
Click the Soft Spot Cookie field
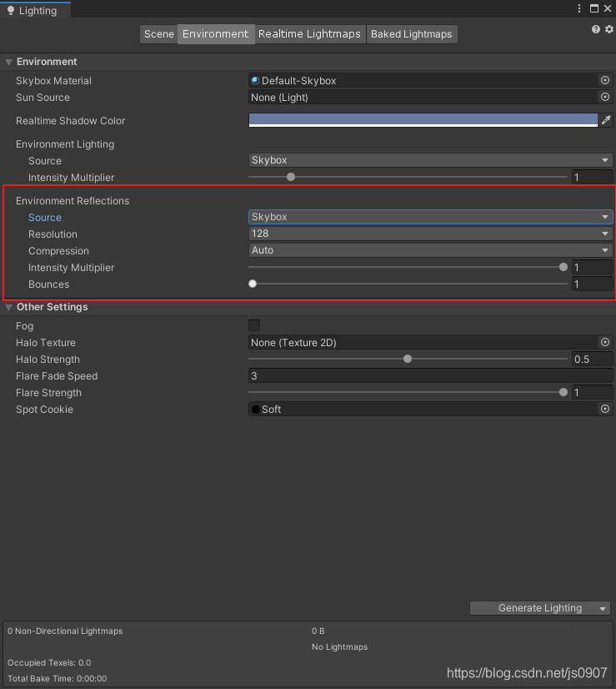(423, 409)
